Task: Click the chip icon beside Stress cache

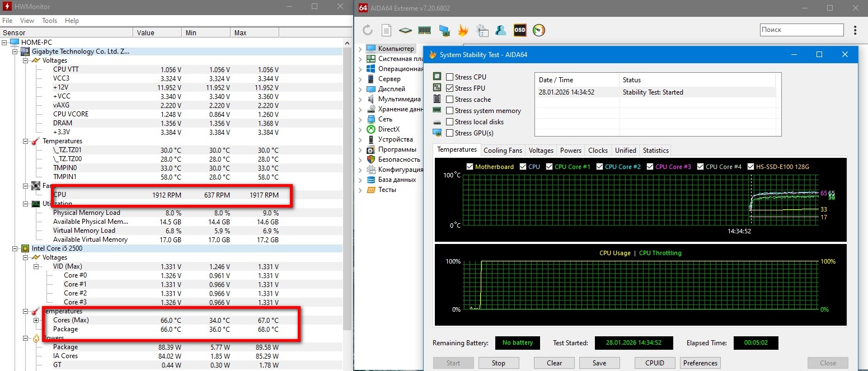Action: (x=437, y=99)
